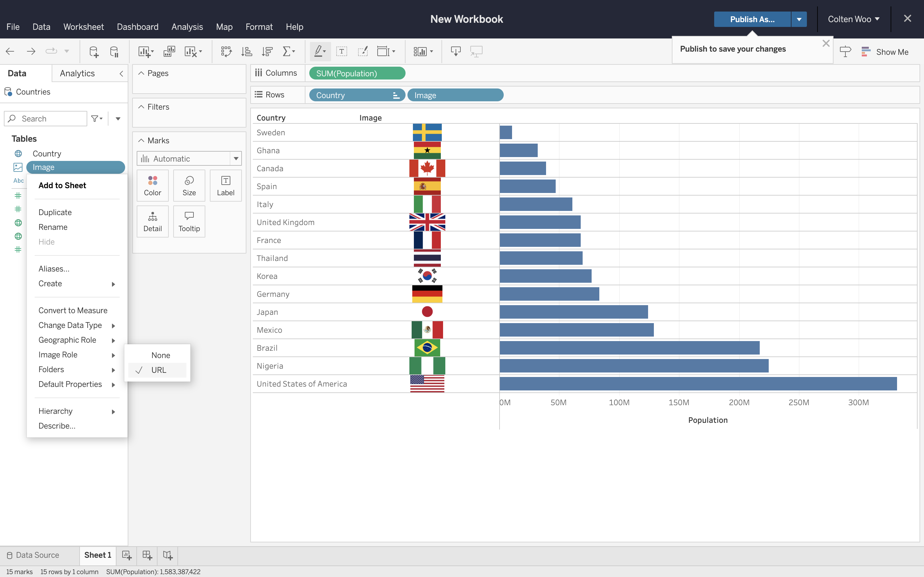Open the Color marks card
The height and width of the screenshot is (577, 924).
pos(152,186)
